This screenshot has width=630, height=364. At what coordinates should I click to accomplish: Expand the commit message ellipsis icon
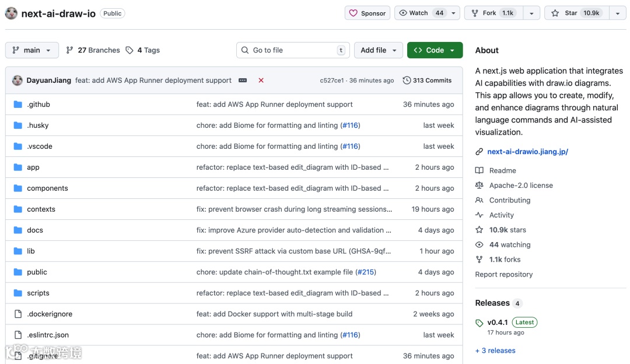pos(243,80)
